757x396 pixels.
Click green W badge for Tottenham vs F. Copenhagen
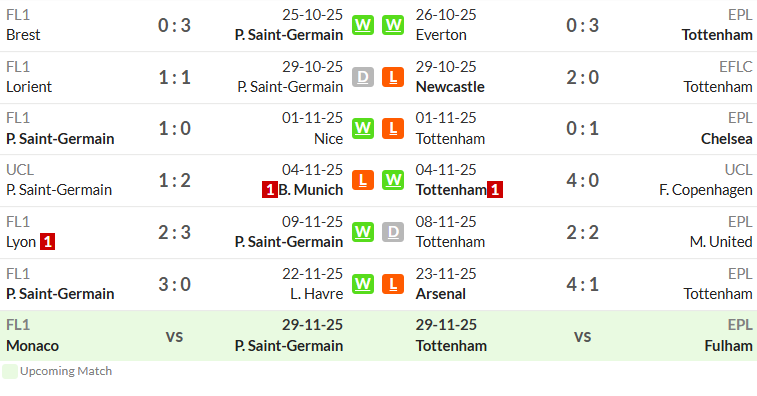[x=393, y=180]
